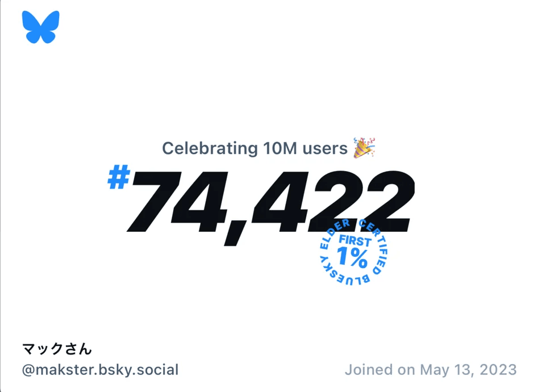Screen dimensions: 538x392
Task: Click the word "Joined" at the bottom right
Action: click(369, 370)
